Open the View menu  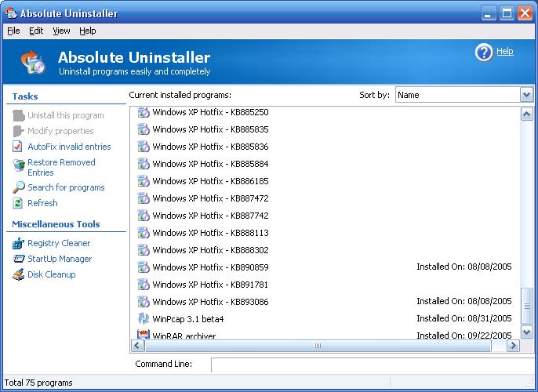click(61, 31)
